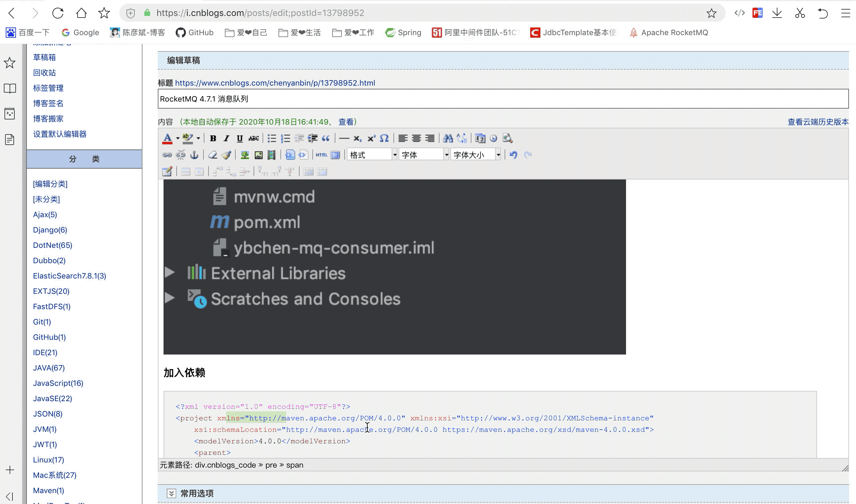Open the 草稿箱 sidebar menu item

coord(44,57)
